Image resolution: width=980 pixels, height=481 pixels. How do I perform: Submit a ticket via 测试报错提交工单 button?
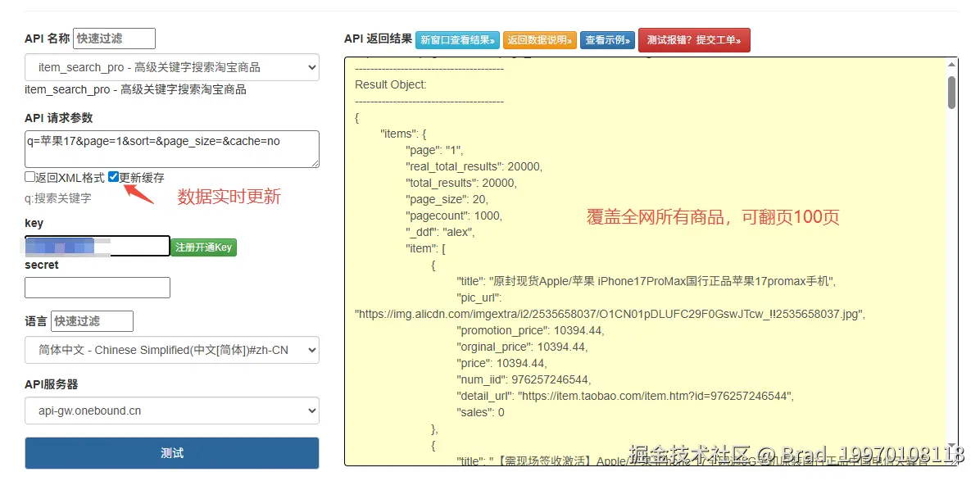coord(694,39)
